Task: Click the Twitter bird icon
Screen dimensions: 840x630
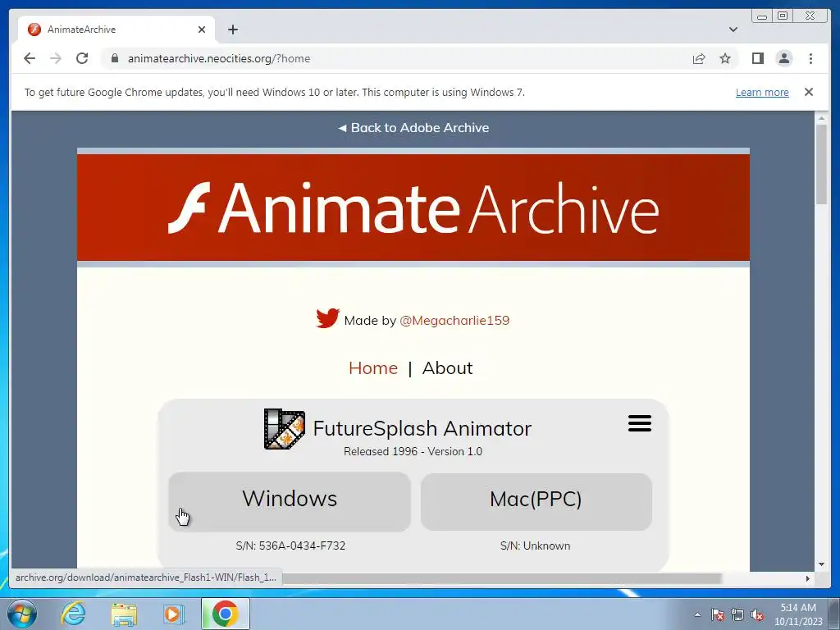Action: pos(327,318)
